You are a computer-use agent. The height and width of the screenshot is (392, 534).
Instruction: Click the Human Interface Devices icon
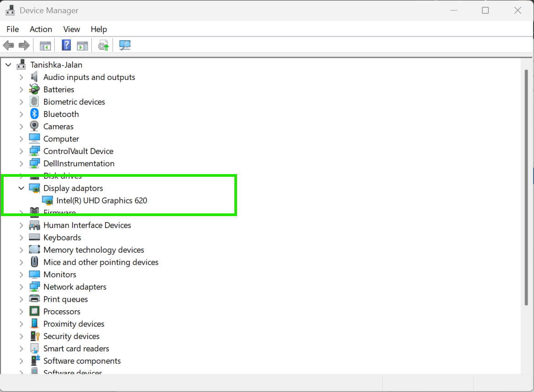[34, 225]
